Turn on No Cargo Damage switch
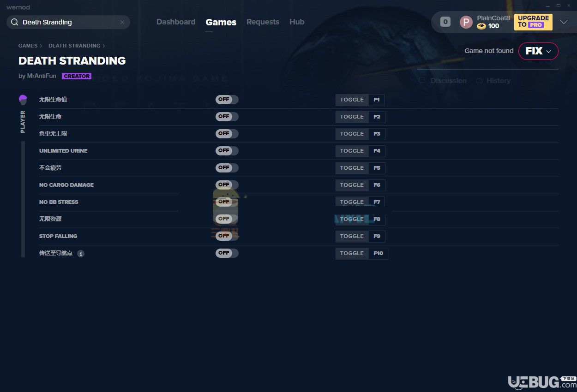This screenshot has width=577, height=392. (227, 185)
